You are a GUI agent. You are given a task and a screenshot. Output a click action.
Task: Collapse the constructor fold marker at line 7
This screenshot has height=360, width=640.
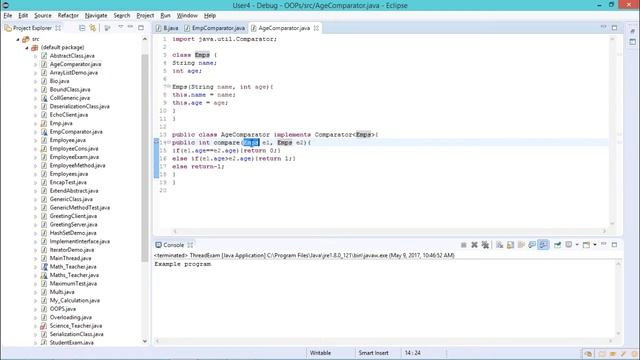pyautogui.click(x=168, y=87)
